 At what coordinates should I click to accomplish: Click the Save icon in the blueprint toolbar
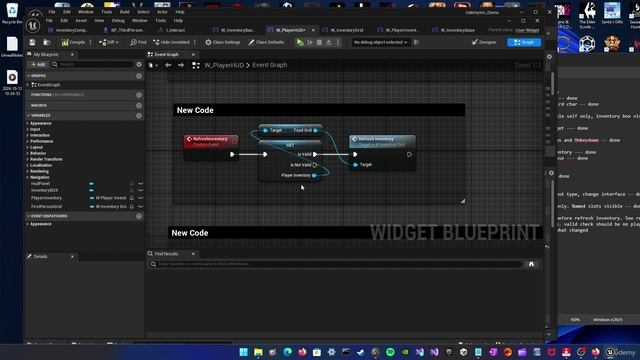pyautogui.click(x=32, y=42)
